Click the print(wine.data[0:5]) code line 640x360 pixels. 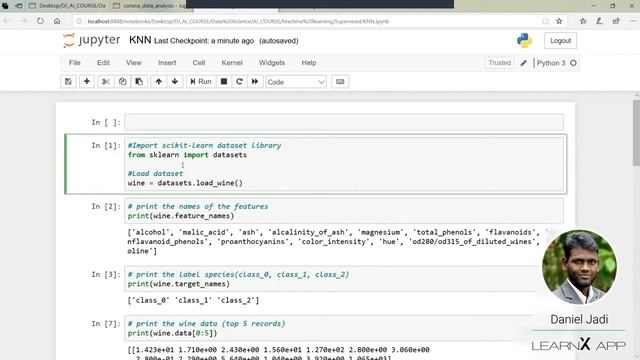172,333
